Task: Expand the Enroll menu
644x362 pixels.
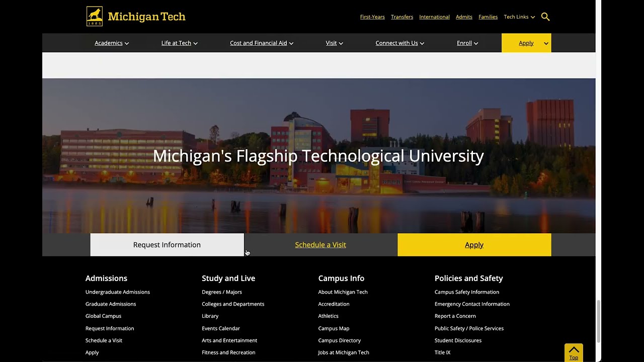Action: coord(467,43)
